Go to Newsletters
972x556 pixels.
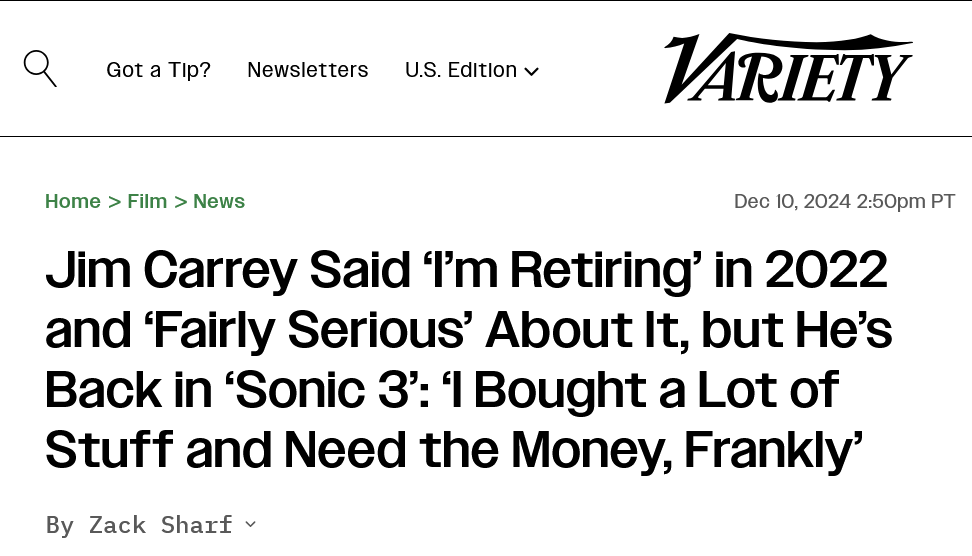pyautogui.click(x=307, y=70)
